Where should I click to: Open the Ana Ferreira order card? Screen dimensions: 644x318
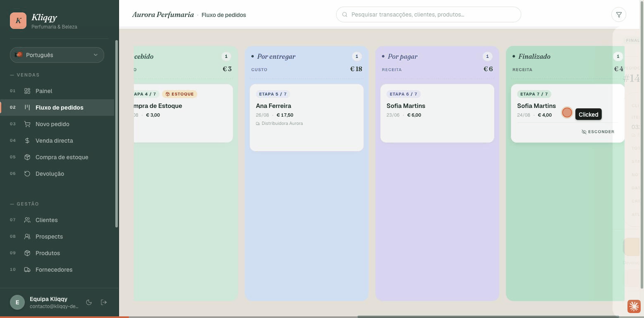click(307, 118)
